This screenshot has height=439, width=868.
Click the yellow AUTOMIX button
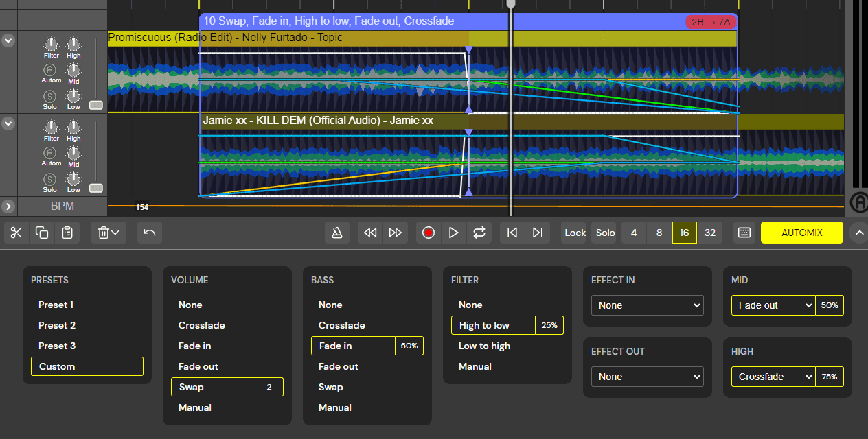[x=801, y=233]
